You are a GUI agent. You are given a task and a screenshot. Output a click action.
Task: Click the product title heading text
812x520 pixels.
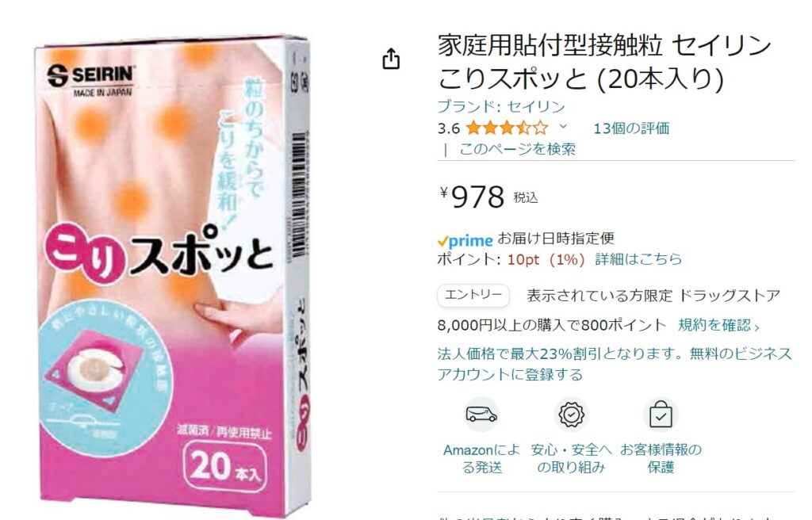point(605,62)
